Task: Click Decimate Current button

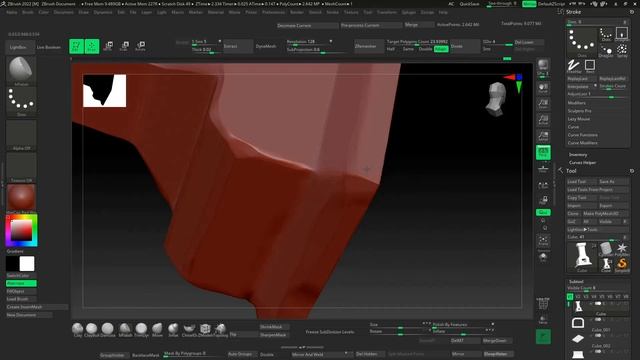Action: (307, 25)
